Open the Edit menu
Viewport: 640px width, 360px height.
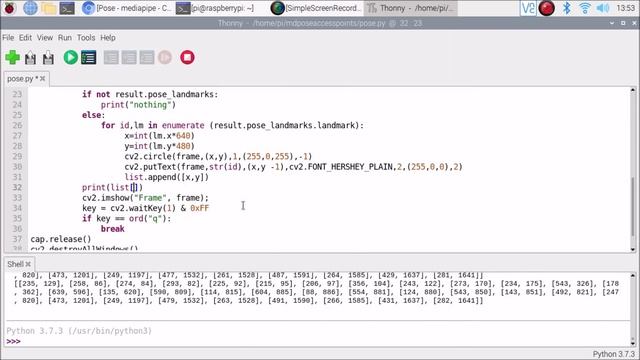click(x=25, y=38)
